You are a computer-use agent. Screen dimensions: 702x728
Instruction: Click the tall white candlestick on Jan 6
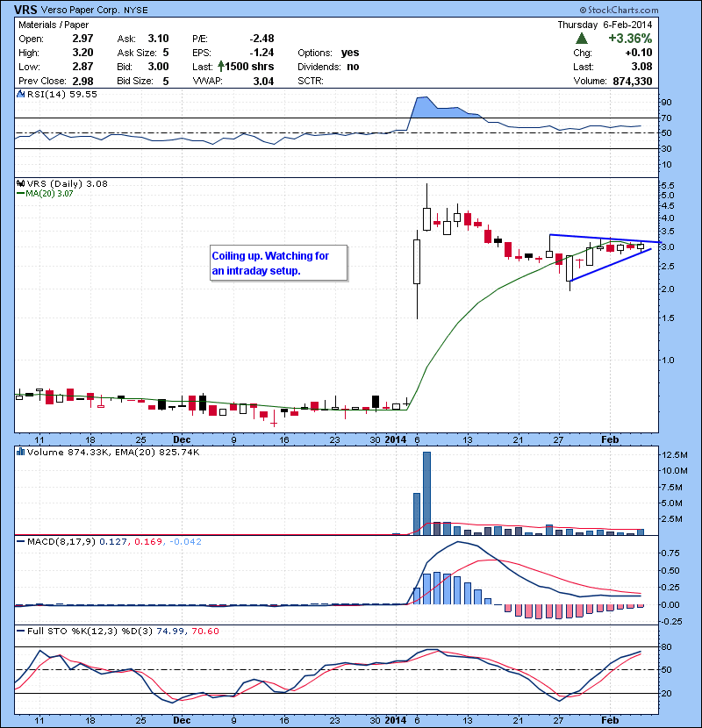coord(417,261)
